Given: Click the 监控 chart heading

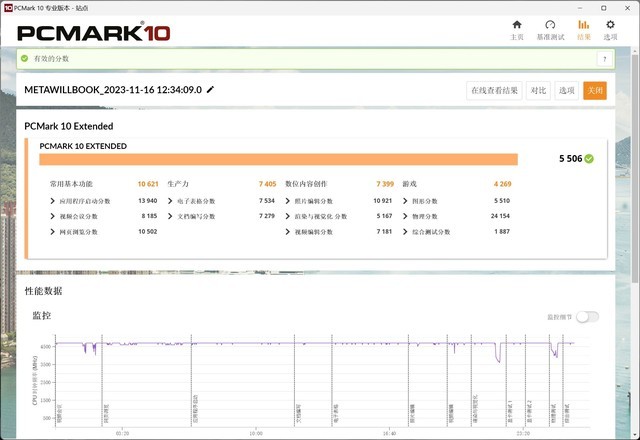Looking at the screenshot, I should [x=42, y=316].
